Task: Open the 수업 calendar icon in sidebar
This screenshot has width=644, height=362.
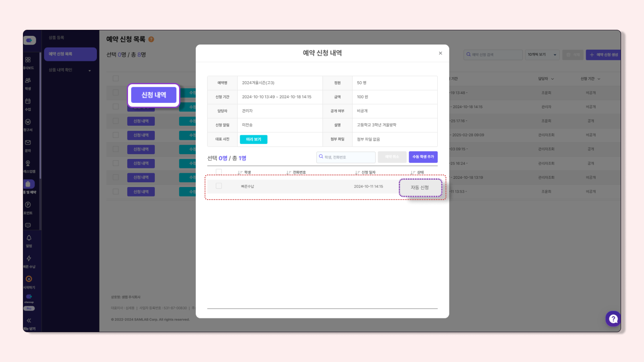Action: [28, 101]
